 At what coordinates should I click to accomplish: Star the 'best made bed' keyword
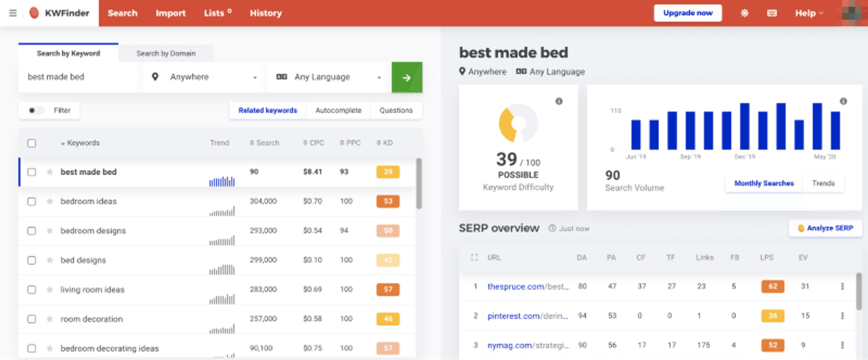click(x=50, y=172)
